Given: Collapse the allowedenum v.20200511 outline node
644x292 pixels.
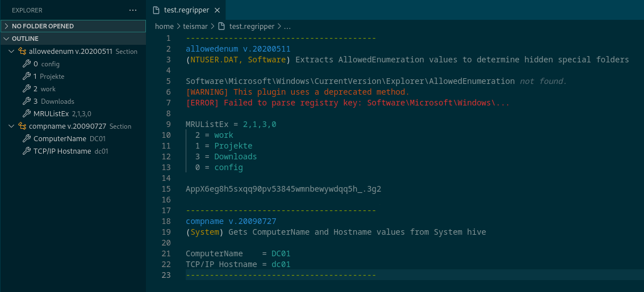Looking at the screenshot, I should [12, 51].
